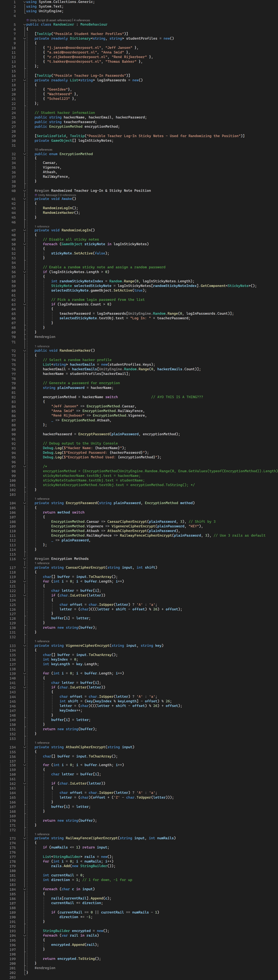This screenshot has width=278, height=980.
Task: Open the 1 reference CodeLens above RandomizeHacker
Action: (42, 347)
